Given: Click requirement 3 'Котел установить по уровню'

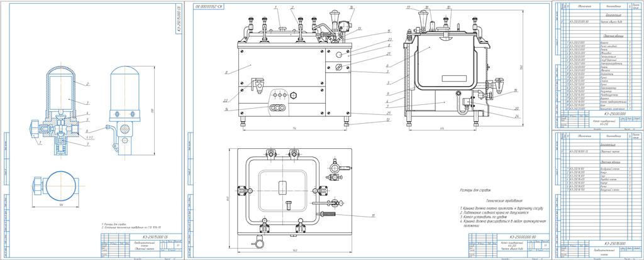Looking at the screenshot, I should click(x=482, y=218).
